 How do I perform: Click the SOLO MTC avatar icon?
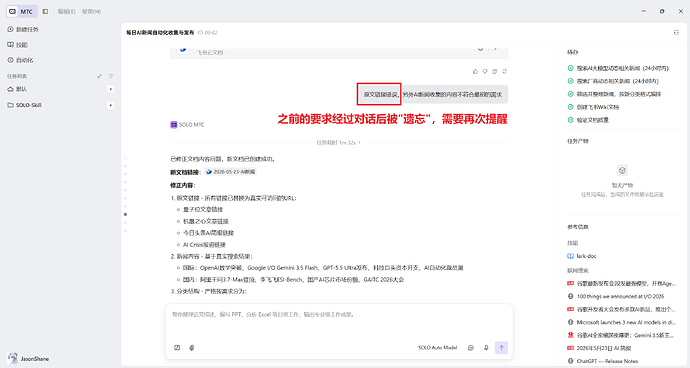174,125
